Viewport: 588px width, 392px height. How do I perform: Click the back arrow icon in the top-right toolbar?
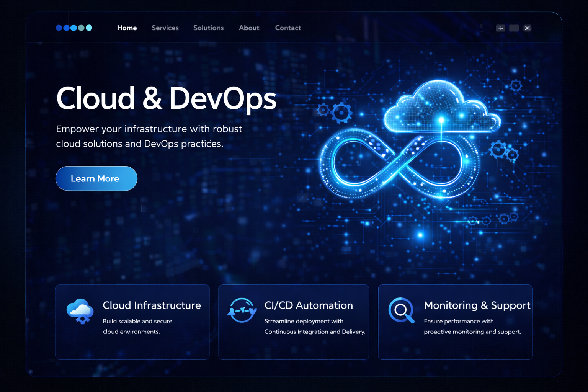coord(501,28)
